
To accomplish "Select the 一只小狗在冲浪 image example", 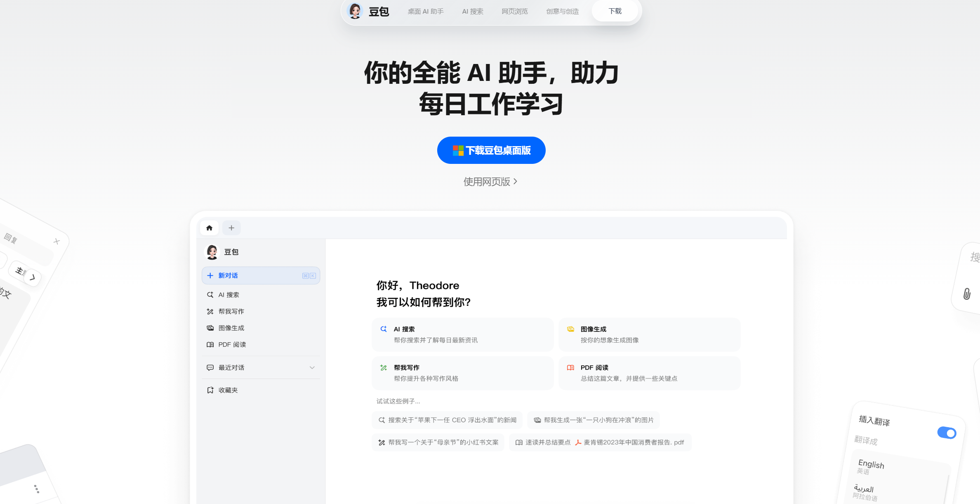I will tap(593, 420).
